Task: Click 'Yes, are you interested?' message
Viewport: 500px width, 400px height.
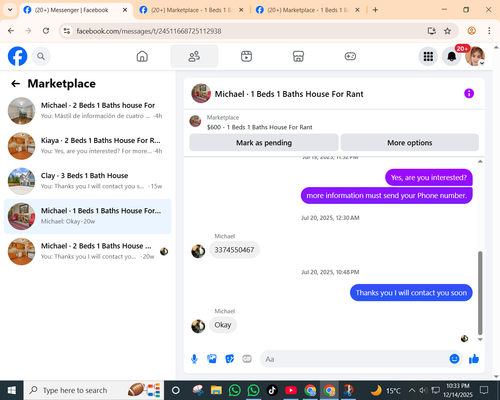Action: pyautogui.click(x=429, y=177)
